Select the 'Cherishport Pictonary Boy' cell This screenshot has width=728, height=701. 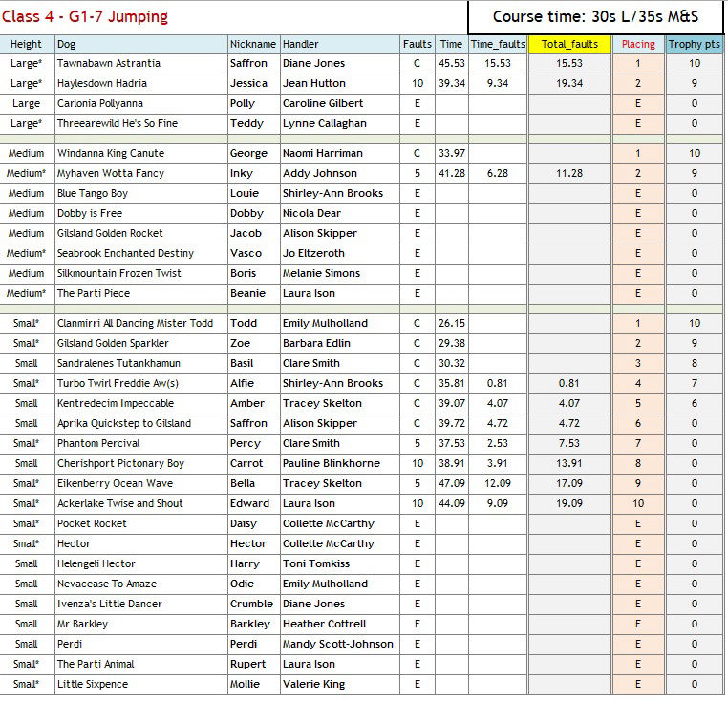click(x=141, y=463)
